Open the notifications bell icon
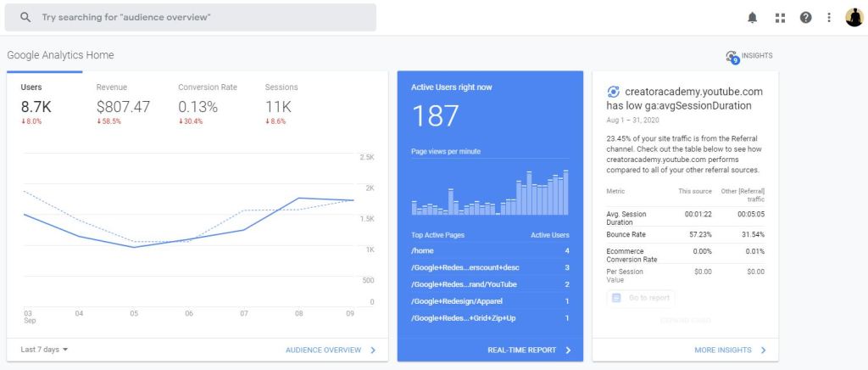This screenshot has width=868, height=370. tap(753, 18)
